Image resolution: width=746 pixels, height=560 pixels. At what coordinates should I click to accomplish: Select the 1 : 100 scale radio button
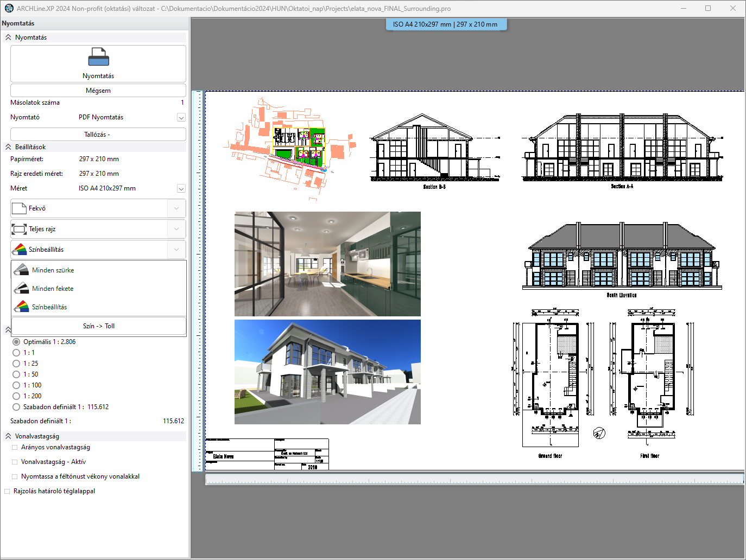pyautogui.click(x=16, y=385)
